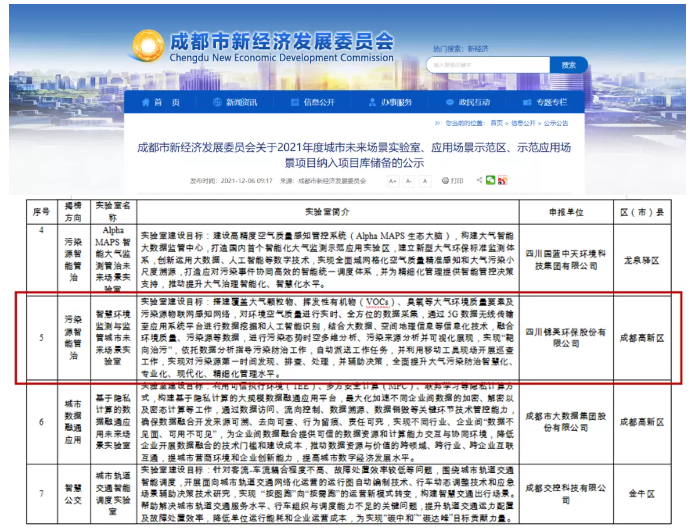The height and width of the screenshot is (528, 696).
Task: Click the 实验室名称 table header cell
Action: (x=113, y=212)
